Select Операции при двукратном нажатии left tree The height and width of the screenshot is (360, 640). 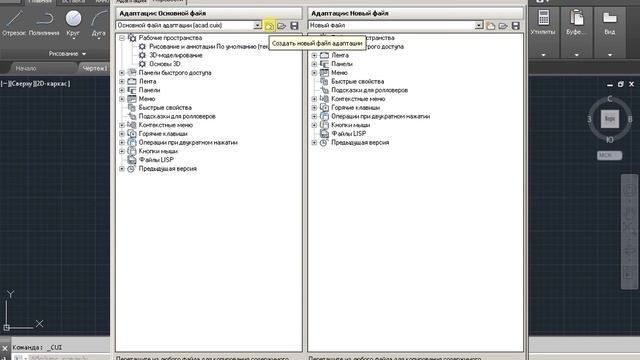pyautogui.click(x=188, y=142)
